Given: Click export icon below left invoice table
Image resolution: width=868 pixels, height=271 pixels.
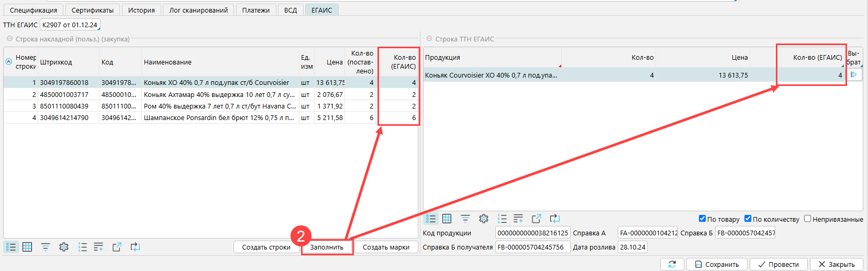Looking at the screenshot, I should tap(117, 247).
